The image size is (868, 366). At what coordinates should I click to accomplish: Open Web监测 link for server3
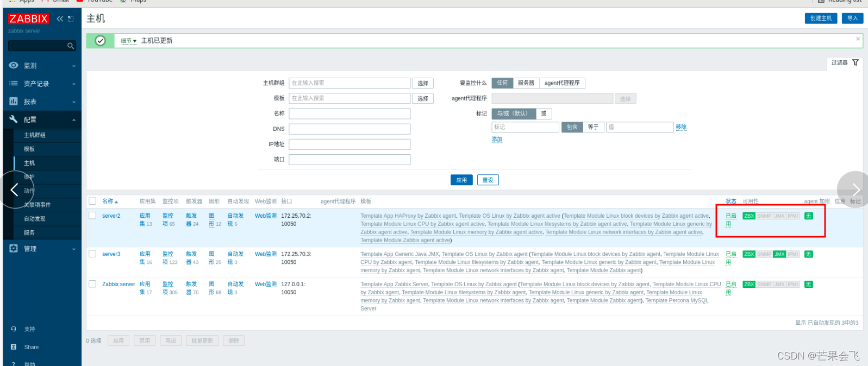266,254
